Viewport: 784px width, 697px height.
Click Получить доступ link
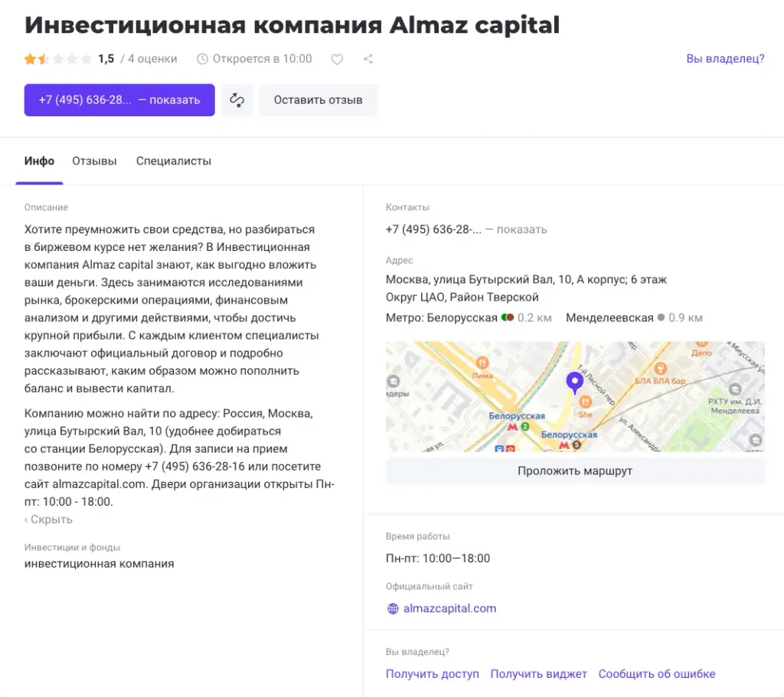(432, 674)
